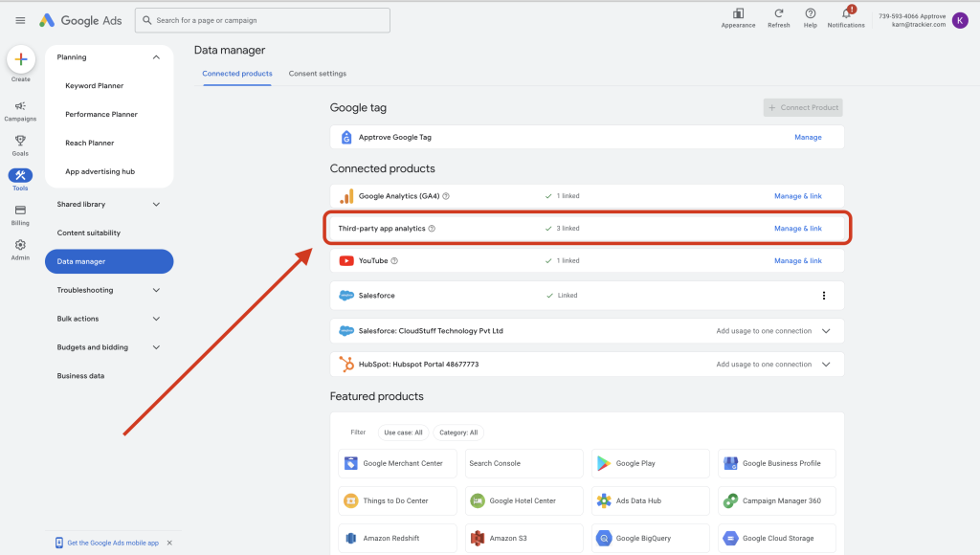Select Search Console product

[x=523, y=464]
